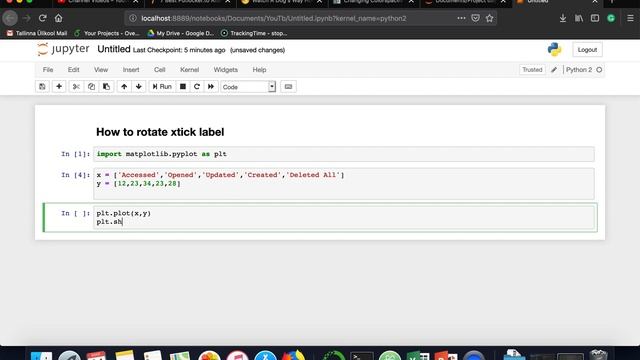This screenshot has width=640, height=360.
Task: Insert a cell below with the plus icon
Action: coord(59,87)
